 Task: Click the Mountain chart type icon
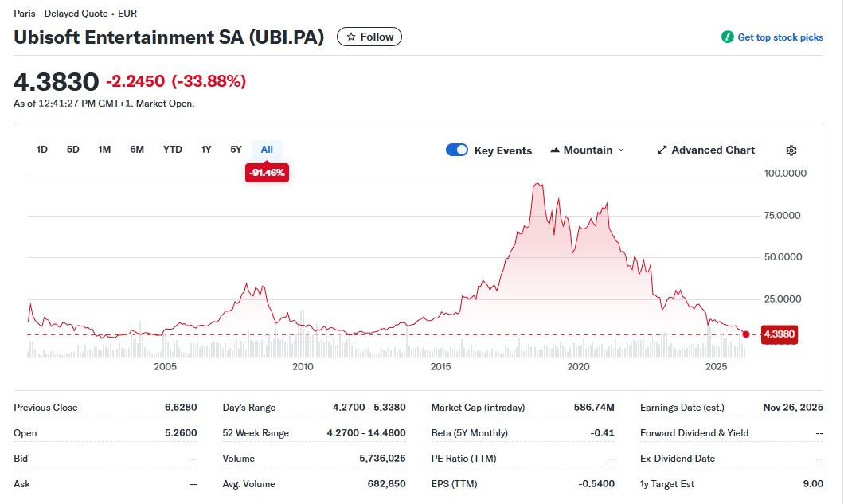[x=554, y=150]
